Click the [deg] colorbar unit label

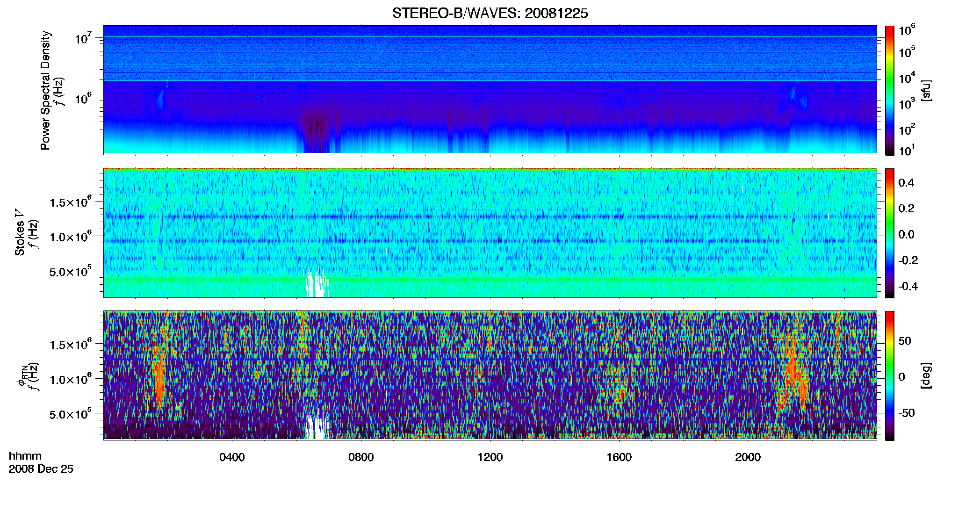click(x=926, y=375)
